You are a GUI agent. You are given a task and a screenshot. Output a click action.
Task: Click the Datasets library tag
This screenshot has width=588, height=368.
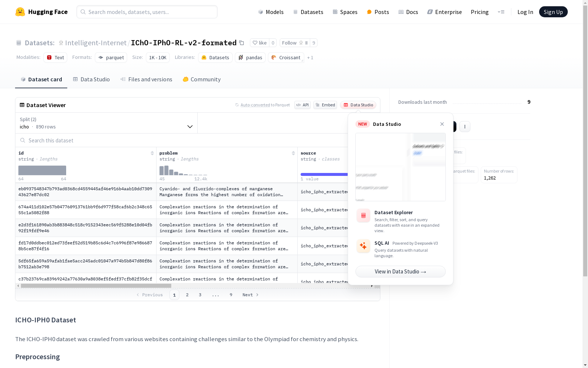click(x=215, y=57)
